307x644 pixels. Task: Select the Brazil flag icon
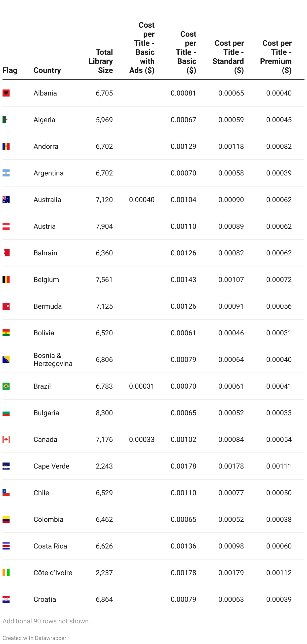pos(6,386)
